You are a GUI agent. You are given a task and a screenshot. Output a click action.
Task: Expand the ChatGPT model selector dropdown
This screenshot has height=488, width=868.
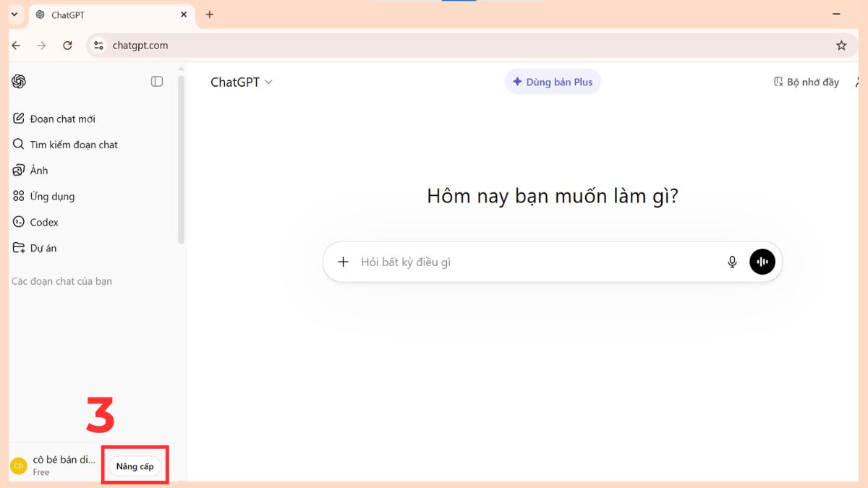[242, 82]
